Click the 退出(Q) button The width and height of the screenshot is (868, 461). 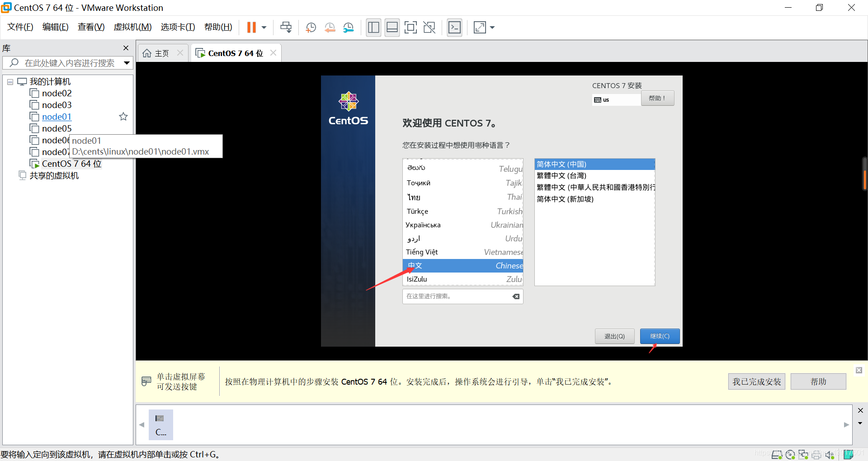(x=614, y=336)
